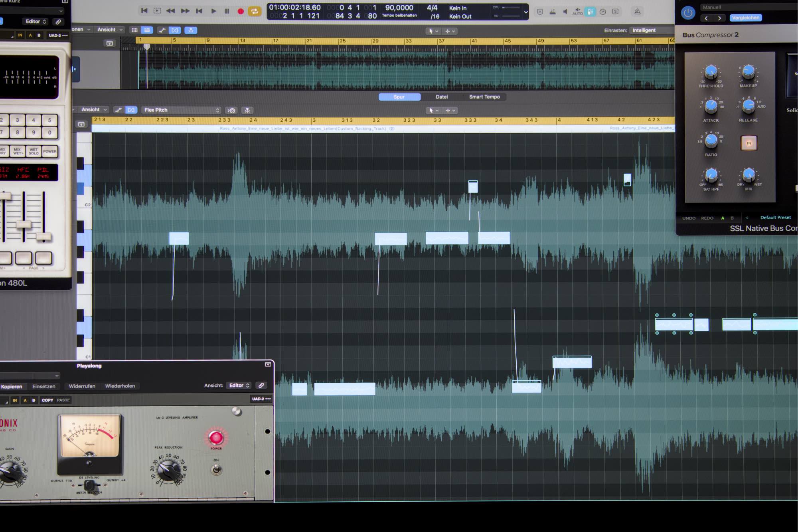Click UNDO in the SSL Bus Compressor
The image size is (798, 532).
coord(689,218)
